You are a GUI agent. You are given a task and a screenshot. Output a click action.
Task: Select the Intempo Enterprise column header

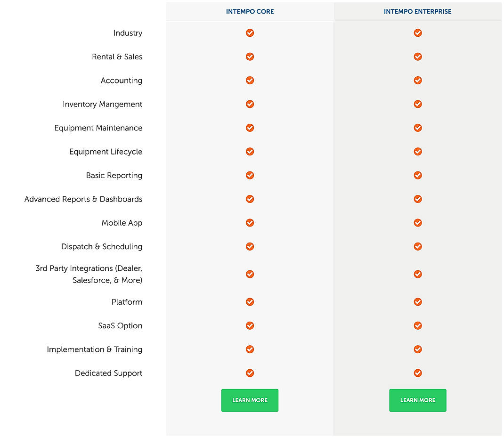(418, 11)
